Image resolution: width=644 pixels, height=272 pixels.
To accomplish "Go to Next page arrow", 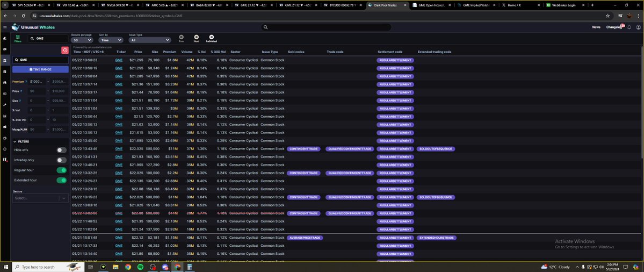I will point(196,37).
